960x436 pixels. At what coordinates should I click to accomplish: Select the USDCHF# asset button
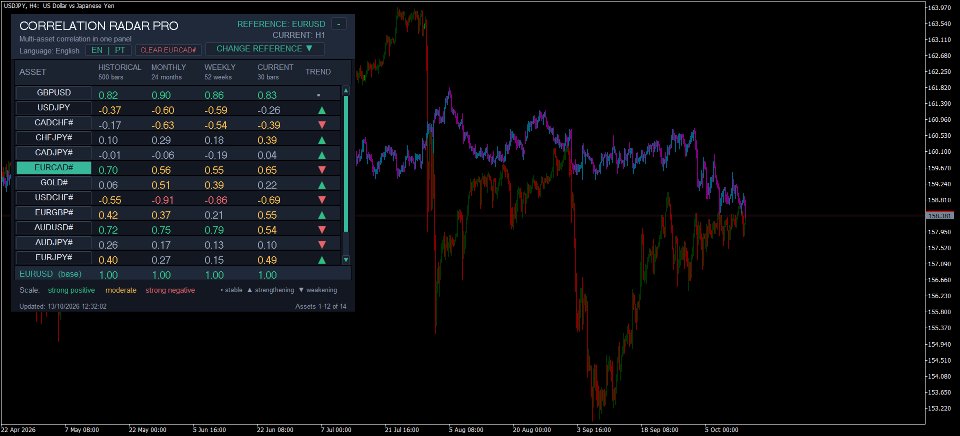54,198
